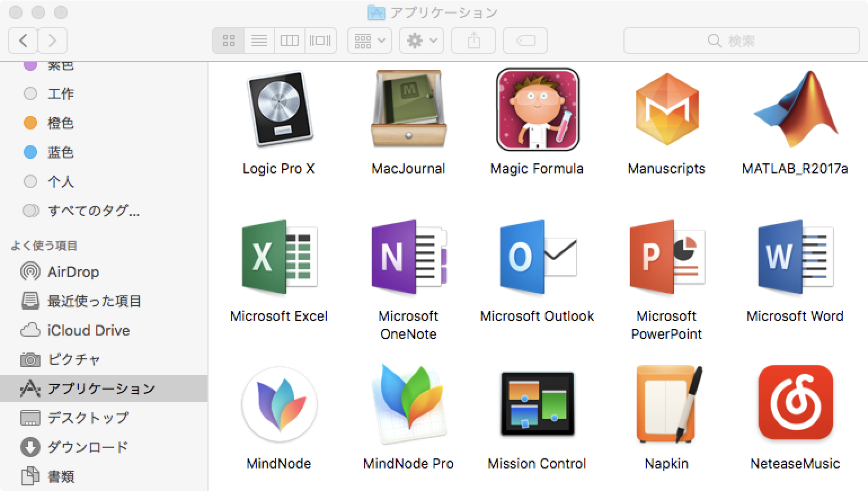Click the Microsoft Outlook name label
This screenshot has height=491, width=868.
click(537, 316)
